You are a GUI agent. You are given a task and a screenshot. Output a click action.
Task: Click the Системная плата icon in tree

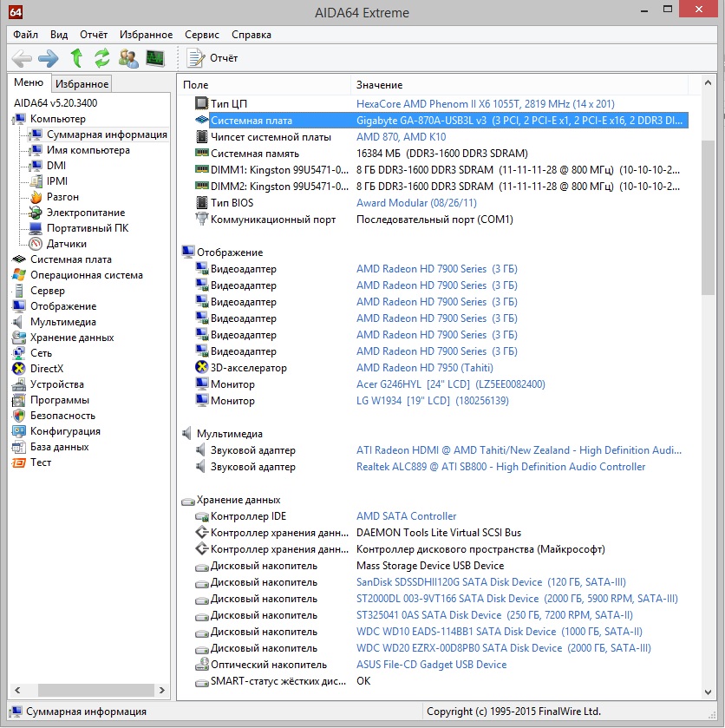click(x=19, y=259)
